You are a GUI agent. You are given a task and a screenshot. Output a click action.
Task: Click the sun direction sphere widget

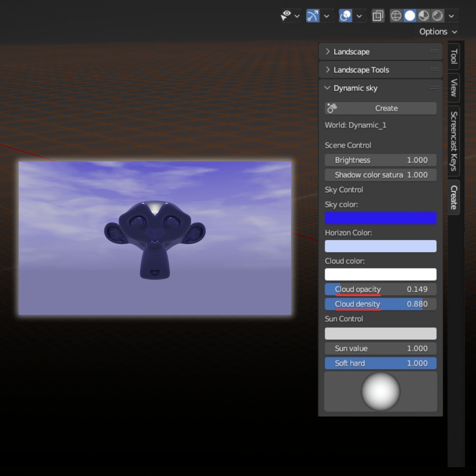[x=381, y=391]
